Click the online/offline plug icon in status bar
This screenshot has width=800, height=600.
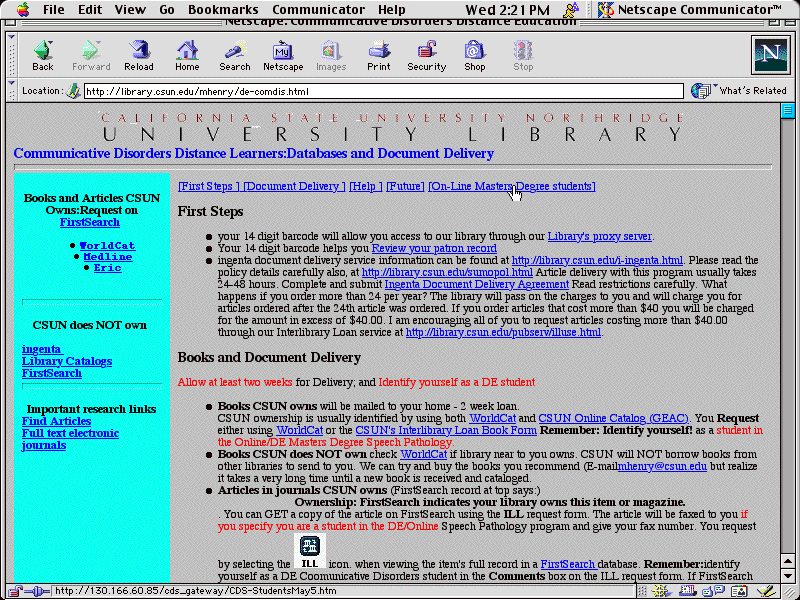pyautogui.click(x=38, y=591)
